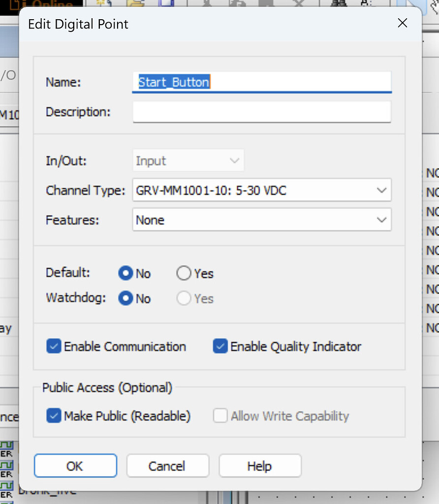The width and height of the screenshot is (439, 504).
Task: Disable the Enable Quality Indicator checkbox
Action: click(220, 346)
